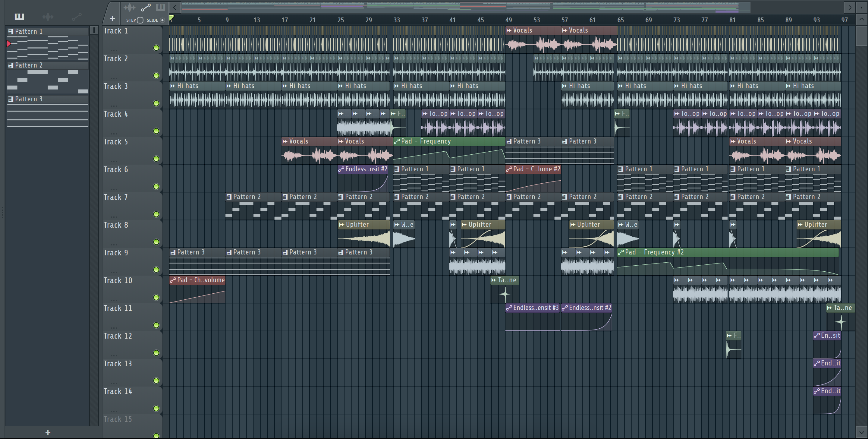Select the Track 11 header

[132, 317]
